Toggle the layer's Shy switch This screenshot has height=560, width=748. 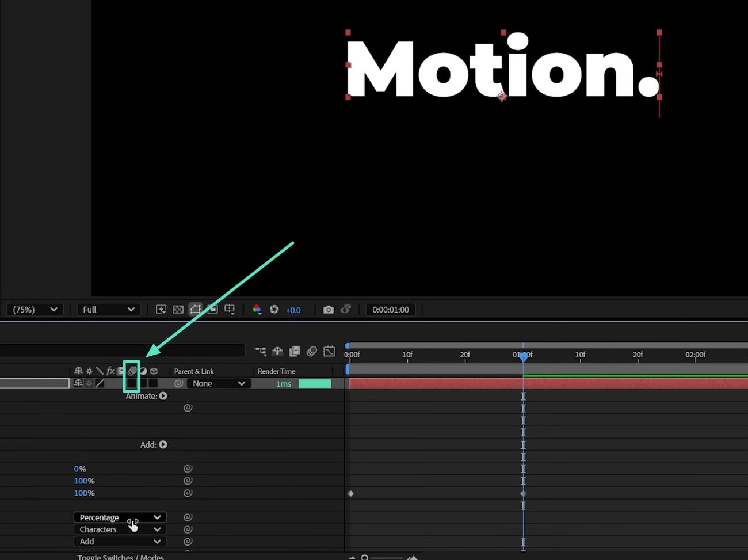[x=78, y=383]
